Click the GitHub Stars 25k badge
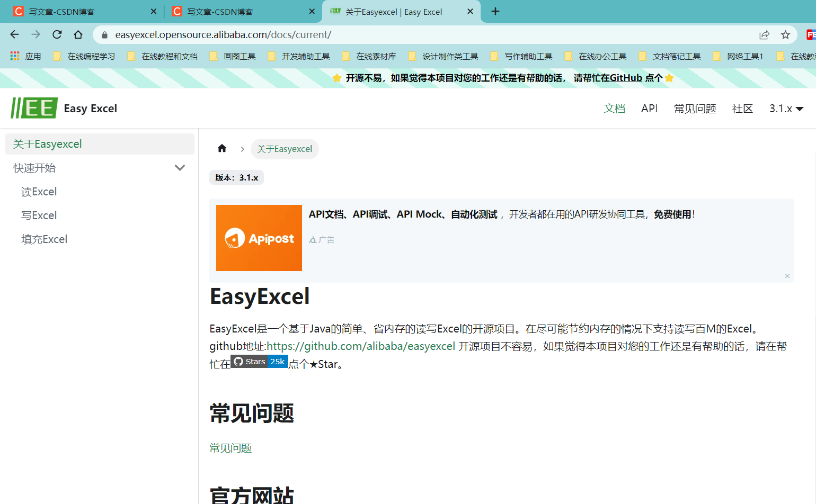 (260, 362)
